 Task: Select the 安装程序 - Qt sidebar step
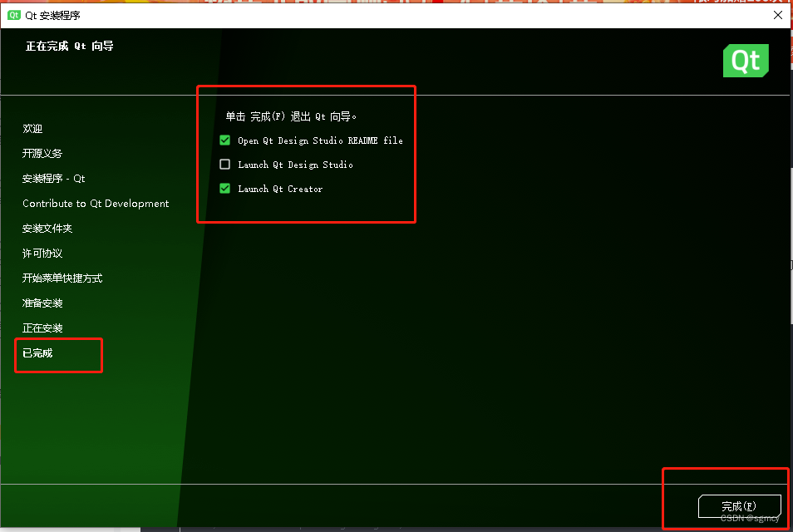[x=53, y=179]
